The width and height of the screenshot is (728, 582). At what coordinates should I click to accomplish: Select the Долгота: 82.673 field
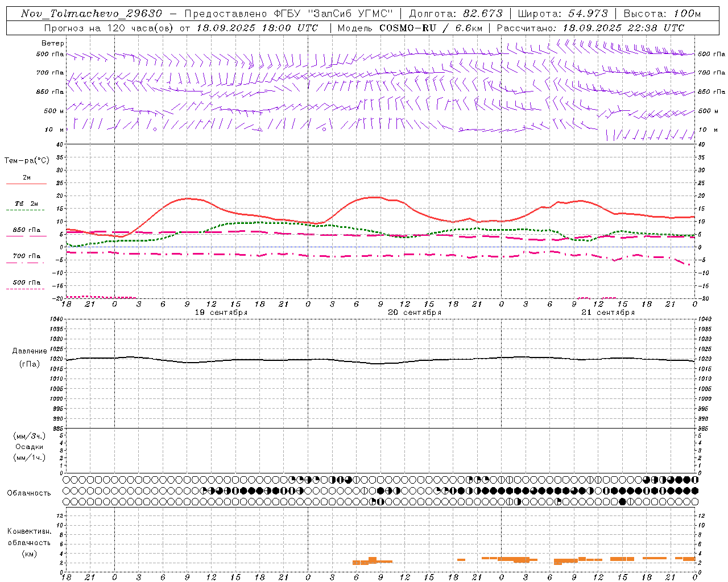[x=456, y=14]
